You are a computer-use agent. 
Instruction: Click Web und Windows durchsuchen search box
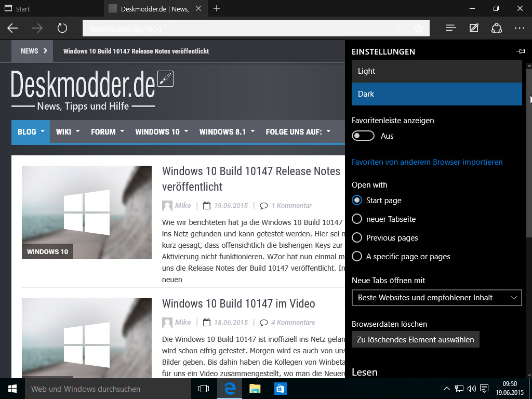click(109, 389)
